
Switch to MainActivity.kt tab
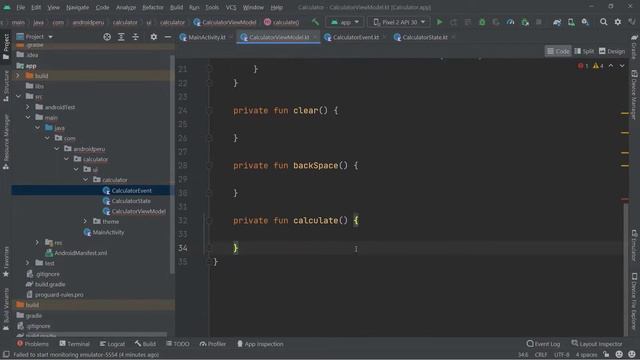tap(206, 37)
